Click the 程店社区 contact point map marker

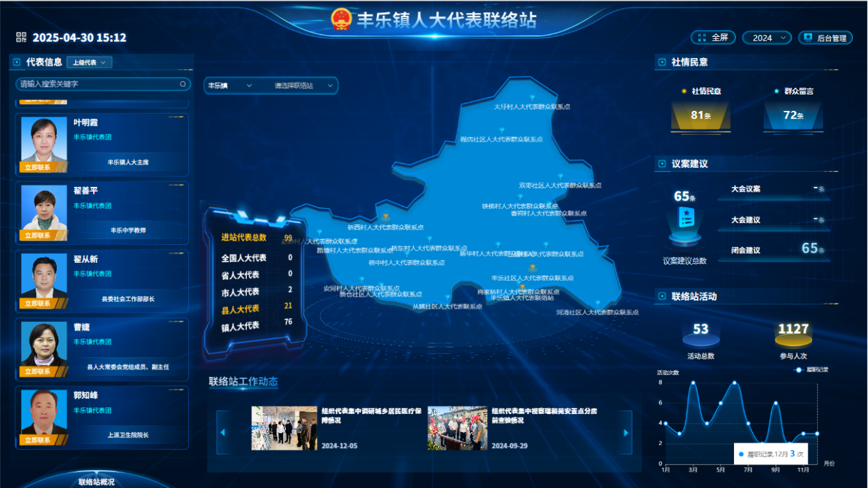point(501,130)
